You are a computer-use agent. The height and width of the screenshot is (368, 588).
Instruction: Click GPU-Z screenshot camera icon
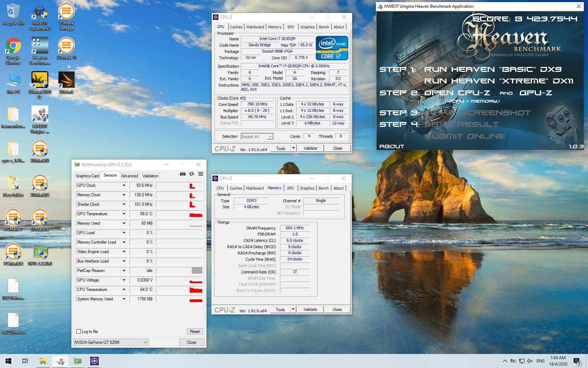pyautogui.click(x=182, y=174)
